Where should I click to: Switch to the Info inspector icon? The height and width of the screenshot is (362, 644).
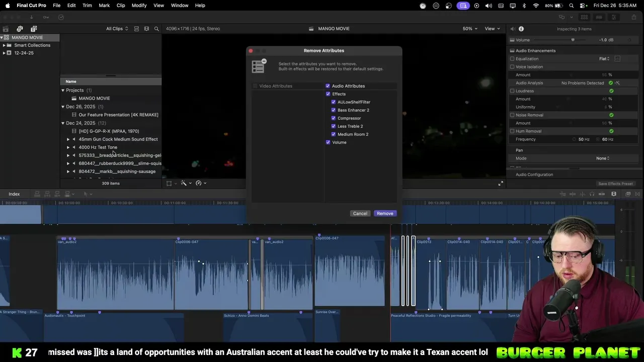tap(521, 29)
